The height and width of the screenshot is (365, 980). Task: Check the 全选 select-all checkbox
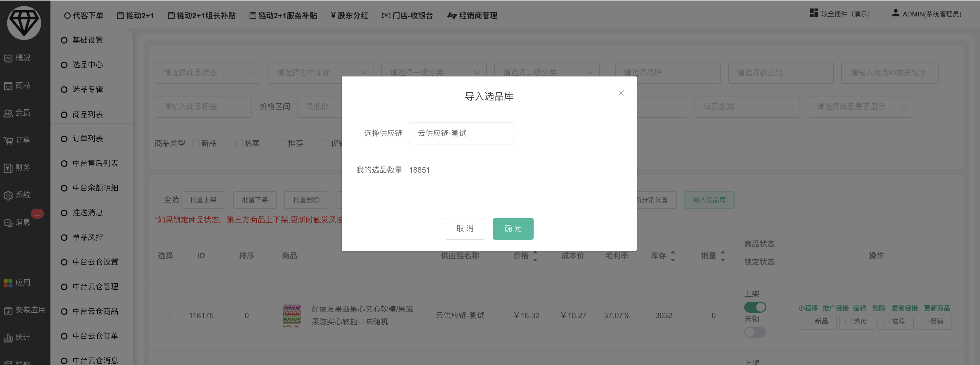pyautogui.click(x=159, y=199)
